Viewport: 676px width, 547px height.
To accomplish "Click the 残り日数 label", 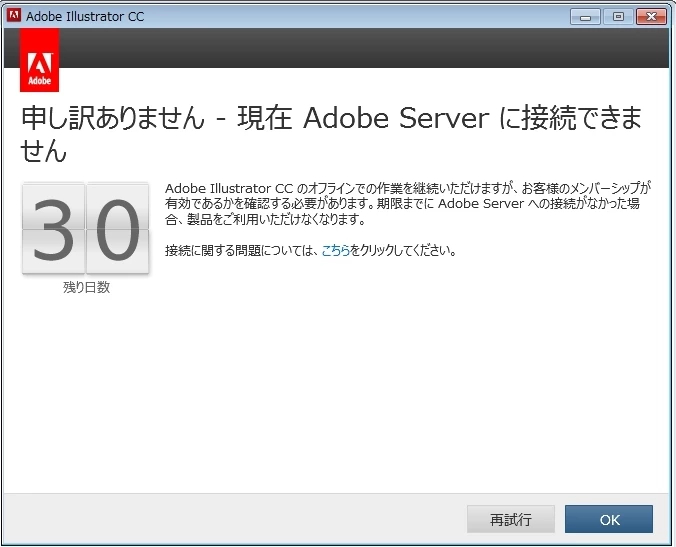I will [x=86, y=287].
